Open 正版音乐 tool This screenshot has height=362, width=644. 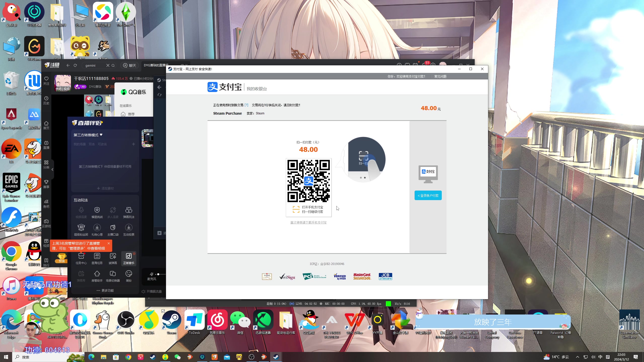click(129, 256)
